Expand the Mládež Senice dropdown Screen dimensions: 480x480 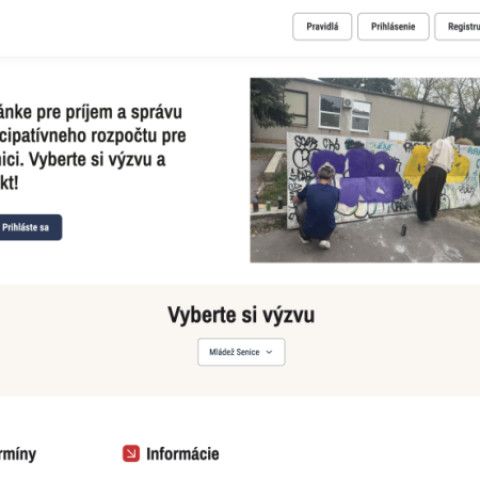tap(241, 352)
